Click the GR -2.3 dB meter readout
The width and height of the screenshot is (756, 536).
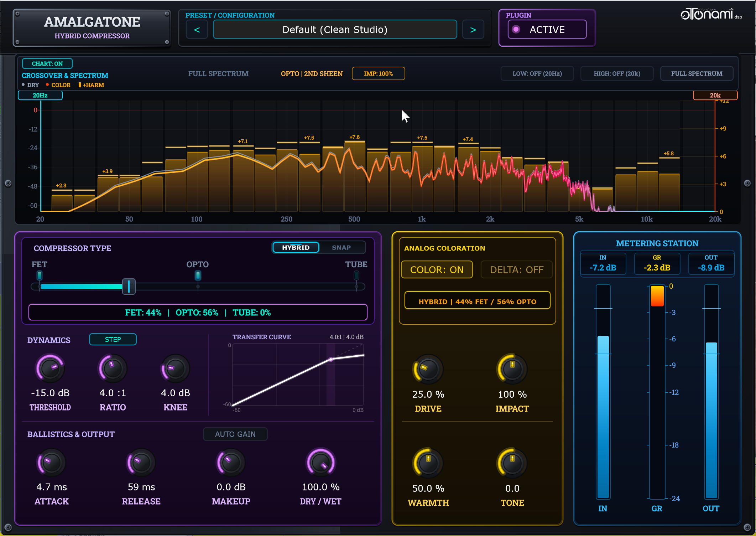pyautogui.click(x=657, y=263)
